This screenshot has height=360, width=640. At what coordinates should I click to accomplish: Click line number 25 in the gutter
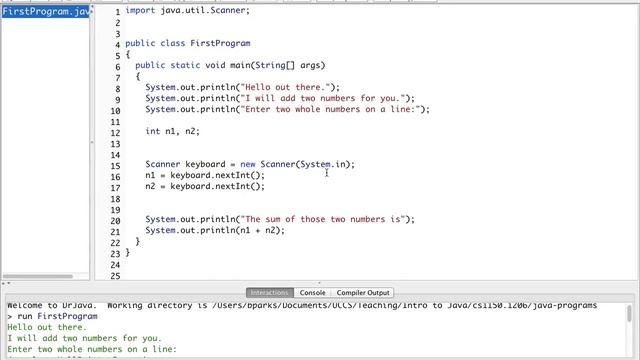click(x=115, y=276)
